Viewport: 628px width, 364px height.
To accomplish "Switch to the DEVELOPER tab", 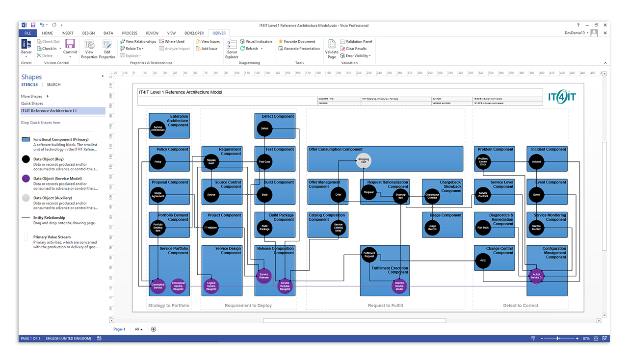I will click(x=194, y=33).
